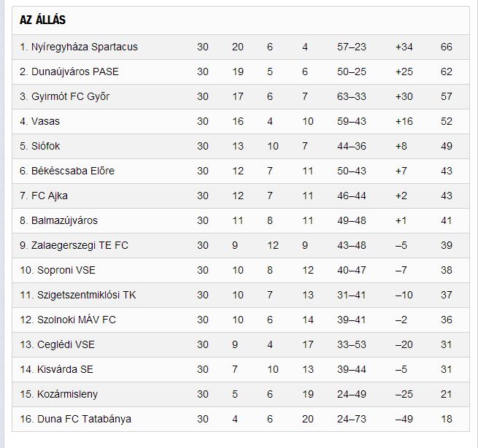The image size is (478, 448).
Task: Click the 24–73 goal record for Tatabánya
Action: [352, 419]
